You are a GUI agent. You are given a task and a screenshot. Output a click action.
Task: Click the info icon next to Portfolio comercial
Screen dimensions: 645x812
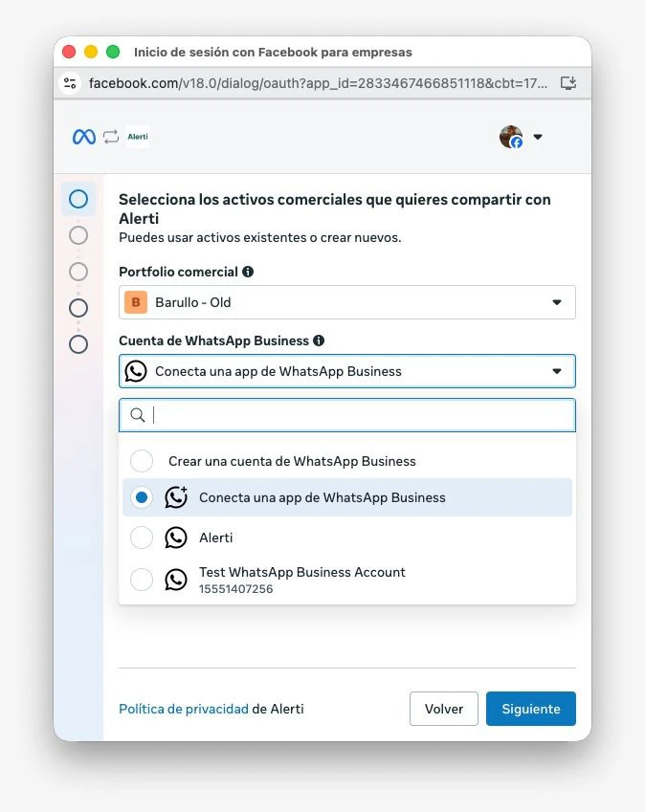click(x=248, y=272)
